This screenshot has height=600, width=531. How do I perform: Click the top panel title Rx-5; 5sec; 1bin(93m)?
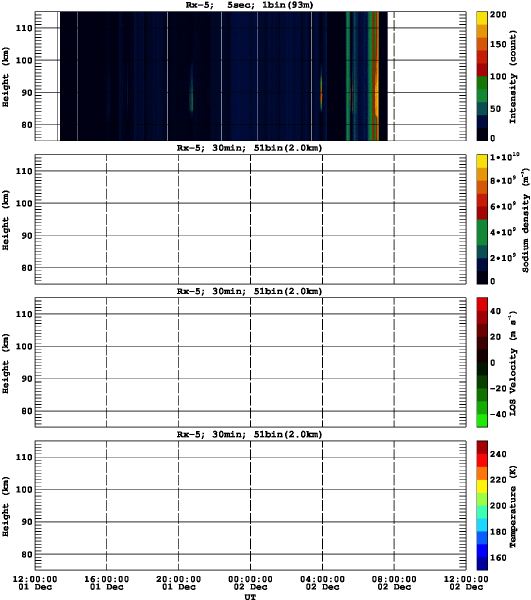[x=249, y=5]
